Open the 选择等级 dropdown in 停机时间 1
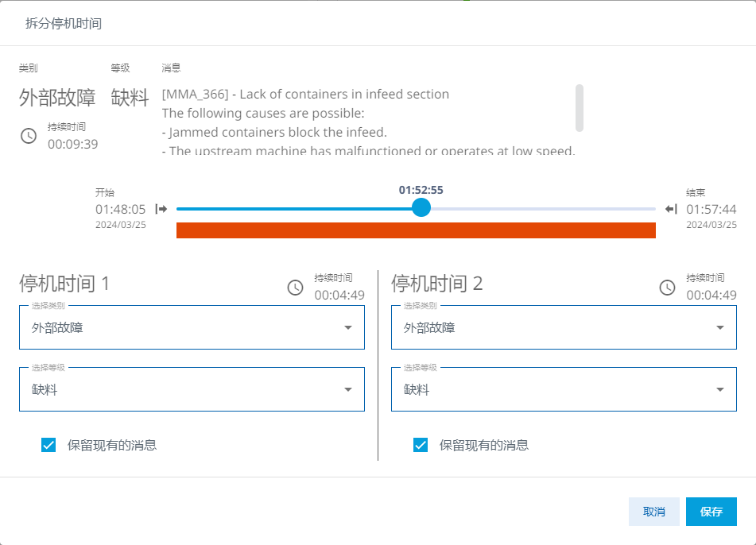756x545 pixels. point(191,389)
